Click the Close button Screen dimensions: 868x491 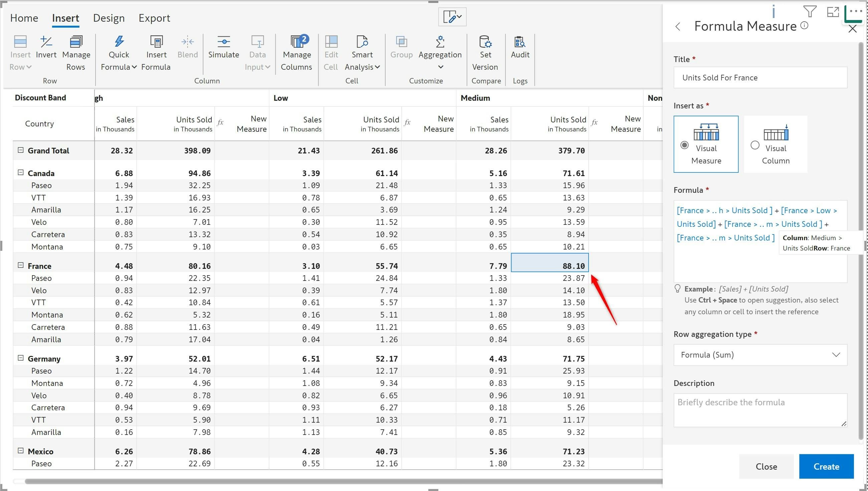point(766,467)
